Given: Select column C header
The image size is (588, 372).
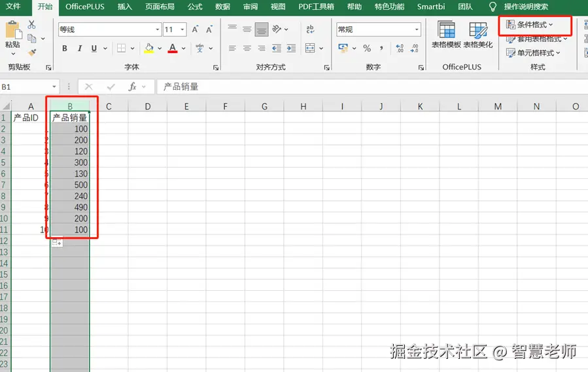Looking at the screenshot, I should (x=109, y=106).
